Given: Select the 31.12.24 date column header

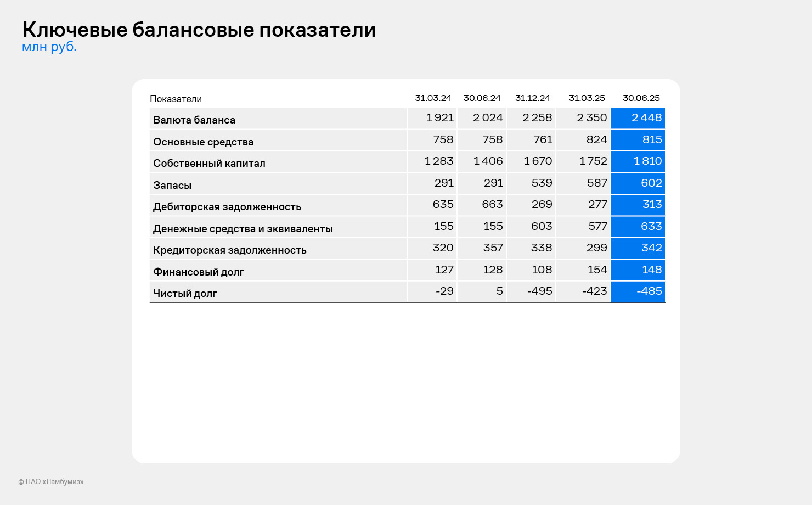Looking at the screenshot, I should [x=532, y=98].
